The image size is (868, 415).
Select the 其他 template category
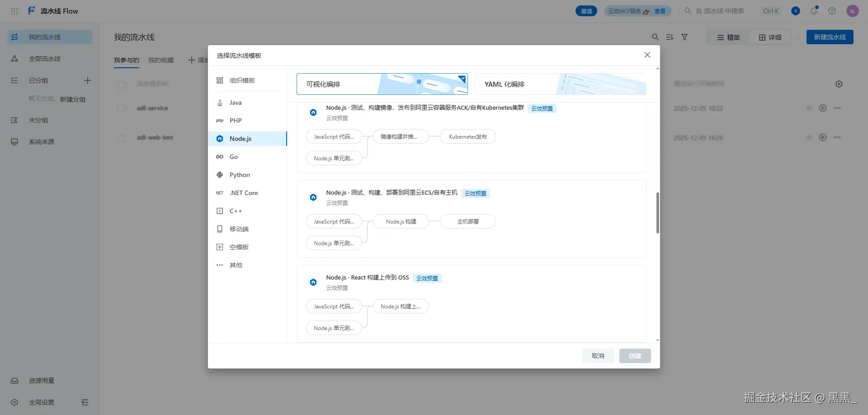tap(247, 265)
